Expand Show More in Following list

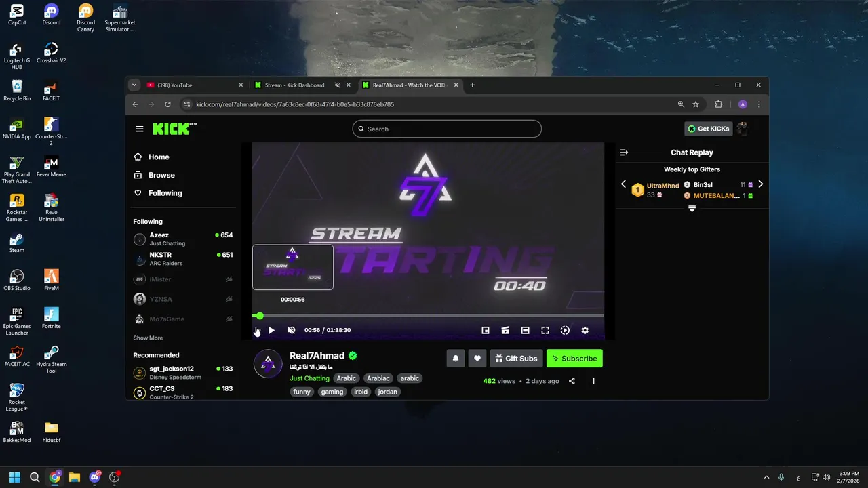pos(148,338)
